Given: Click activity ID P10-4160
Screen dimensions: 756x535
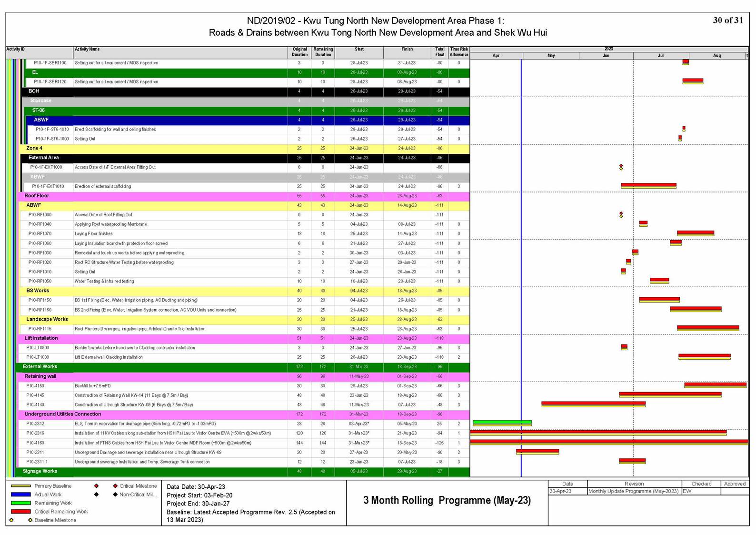Looking at the screenshot, I should point(35,443).
